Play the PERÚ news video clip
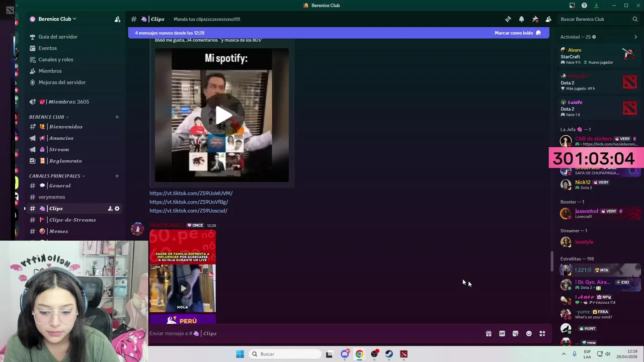This screenshot has width=644, height=362. pyautogui.click(x=183, y=288)
